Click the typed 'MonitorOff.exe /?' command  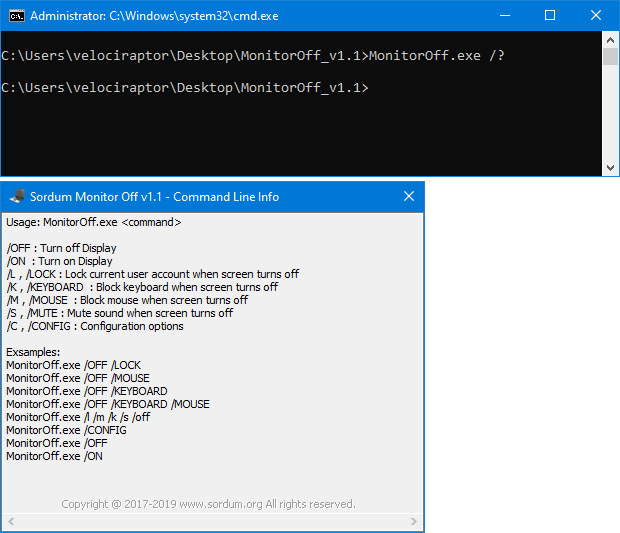coord(436,56)
